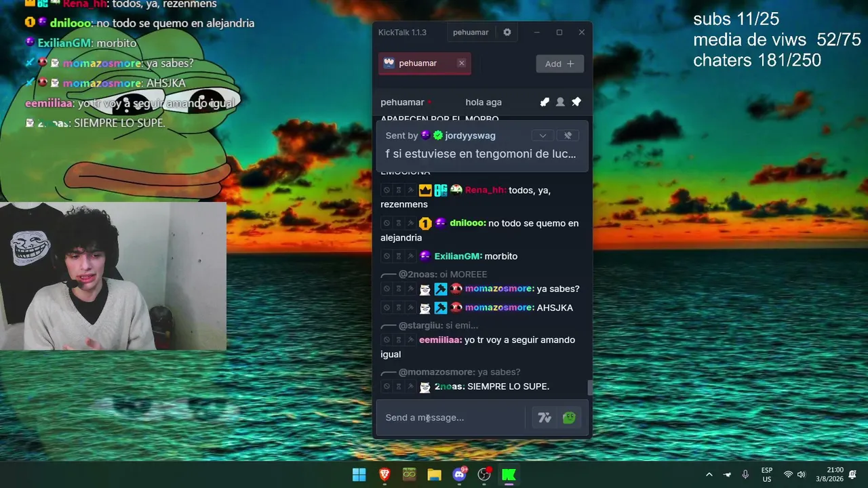Unpin the jordyyswag pinned message
Image resolution: width=868 pixels, height=488 pixels.
tap(568, 136)
